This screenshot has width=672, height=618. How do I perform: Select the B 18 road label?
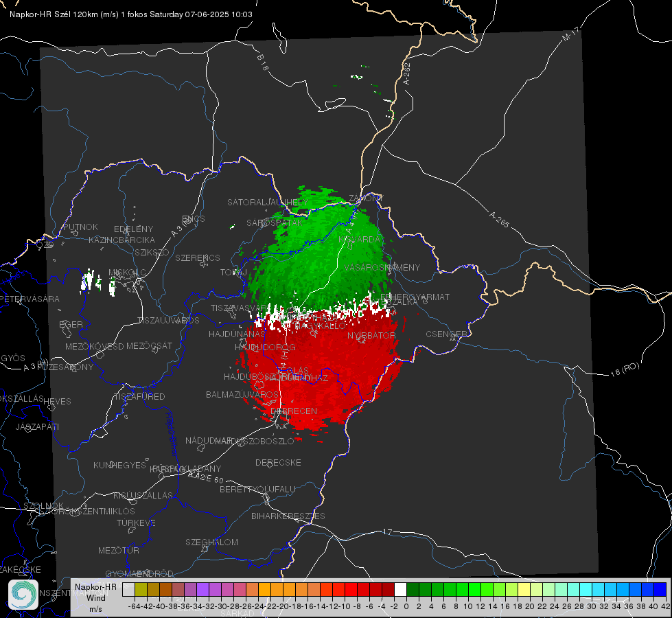(263, 62)
